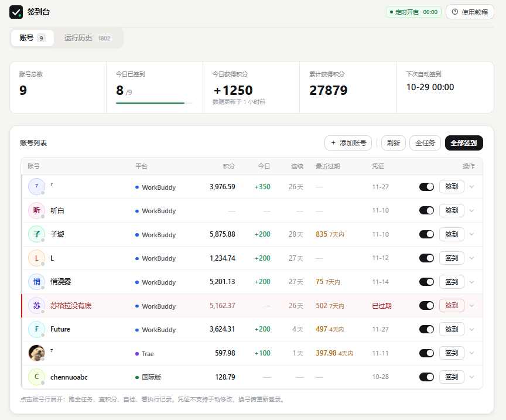The width and height of the screenshot is (506, 420).
Task: Click the 累计获得积分 27879 value
Action: tap(328, 90)
